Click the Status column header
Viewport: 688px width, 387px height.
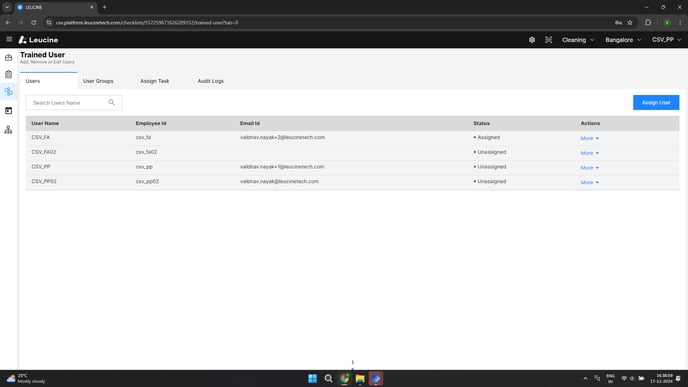(481, 123)
